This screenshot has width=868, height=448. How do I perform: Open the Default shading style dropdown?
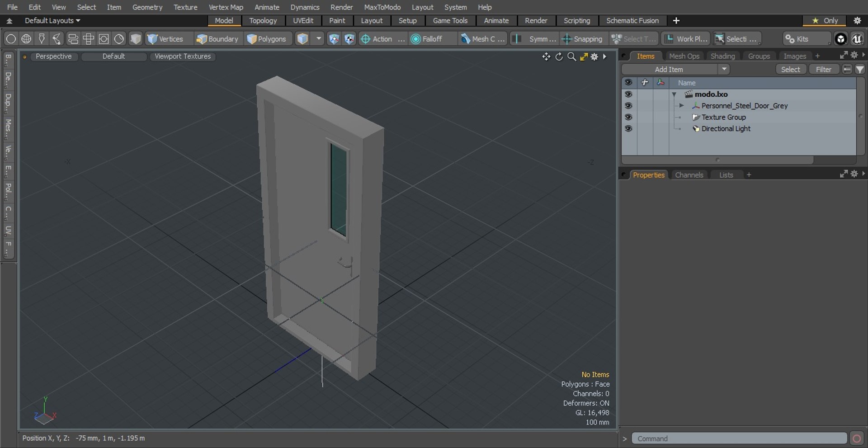tap(113, 56)
